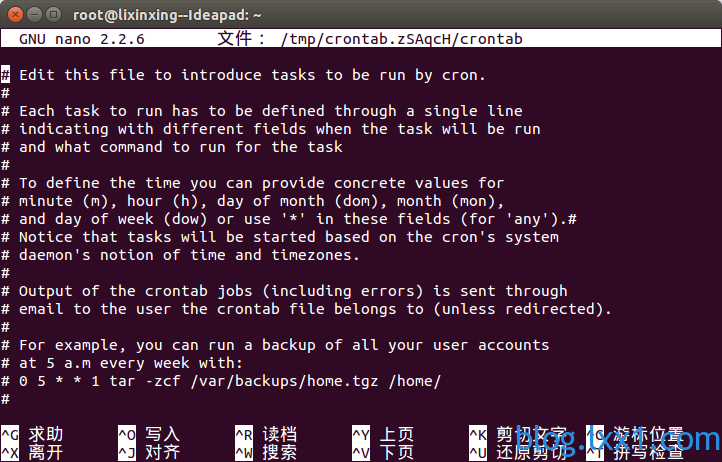Viewport: 722px width, 462px height.
Task: Close the terminal window with red button
Action: click(x=15, y=15)
